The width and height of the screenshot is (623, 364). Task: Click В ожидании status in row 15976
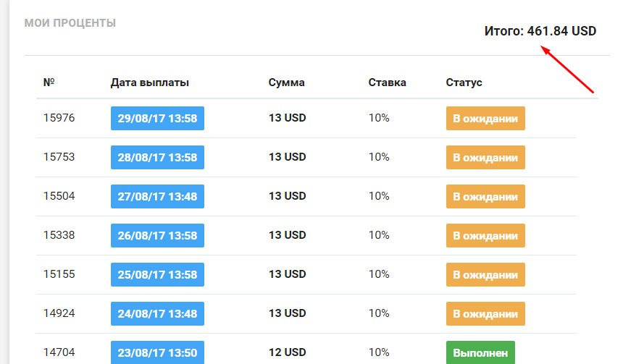click(485, 118)
